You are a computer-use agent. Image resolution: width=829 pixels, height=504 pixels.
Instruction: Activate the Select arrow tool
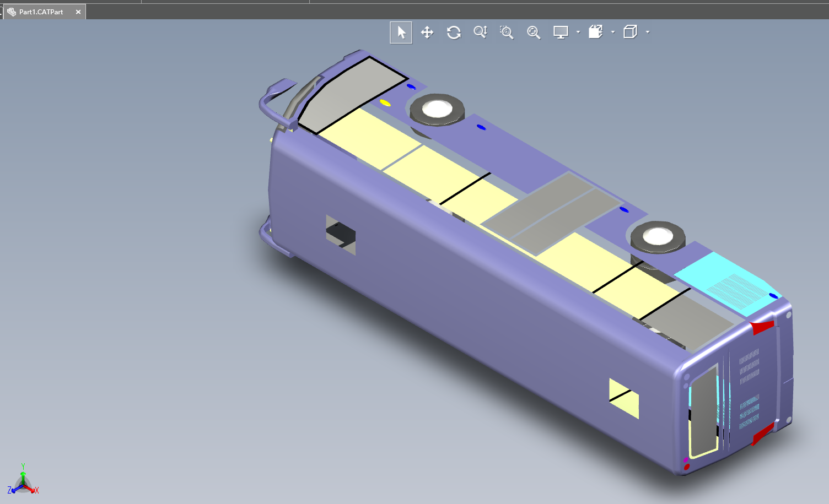point(401,32)
